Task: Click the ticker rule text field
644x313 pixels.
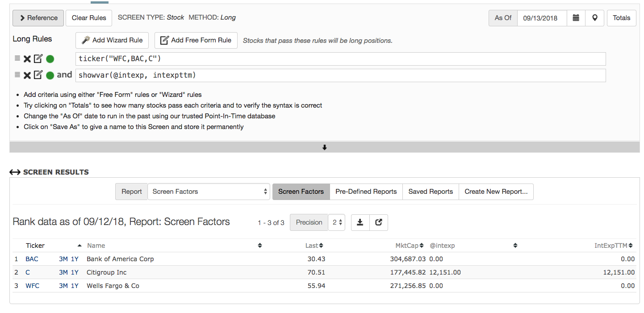Action: (x=341, y=59)
